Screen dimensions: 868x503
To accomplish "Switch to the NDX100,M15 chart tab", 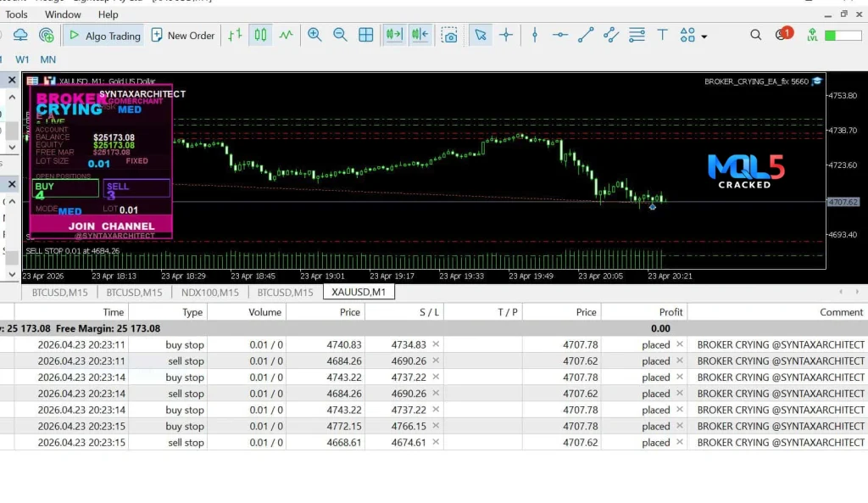I will coord(210,293).
